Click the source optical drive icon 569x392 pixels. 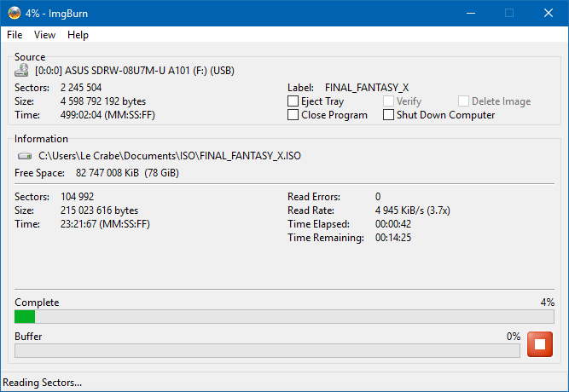pyautogui.click(x=21, y=70)
